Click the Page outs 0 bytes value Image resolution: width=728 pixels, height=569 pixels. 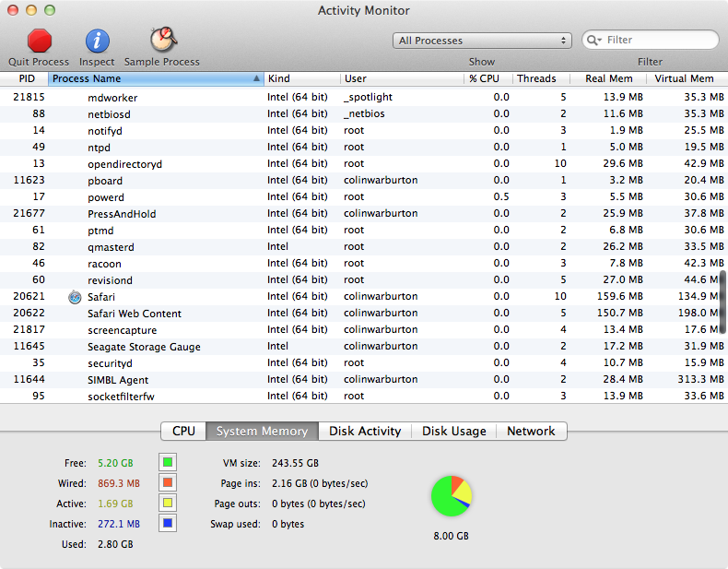[319, 504]
